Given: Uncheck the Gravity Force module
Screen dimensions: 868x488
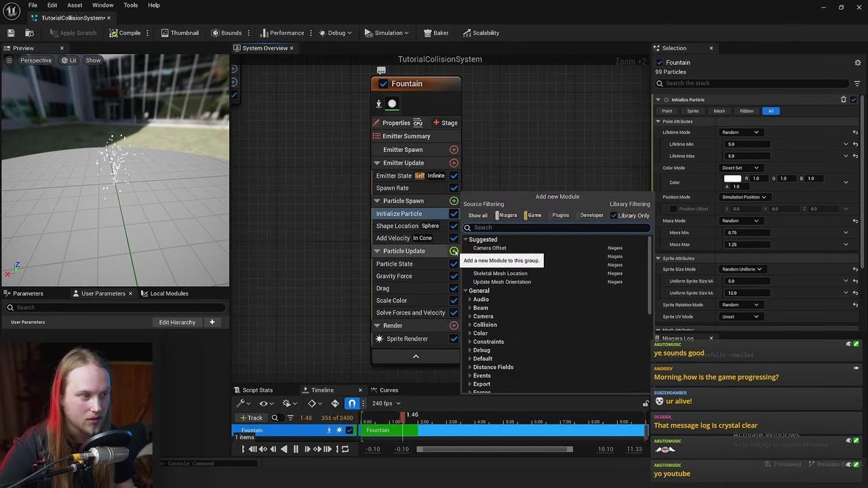Looking at the screenshot, I should point(454,276).
